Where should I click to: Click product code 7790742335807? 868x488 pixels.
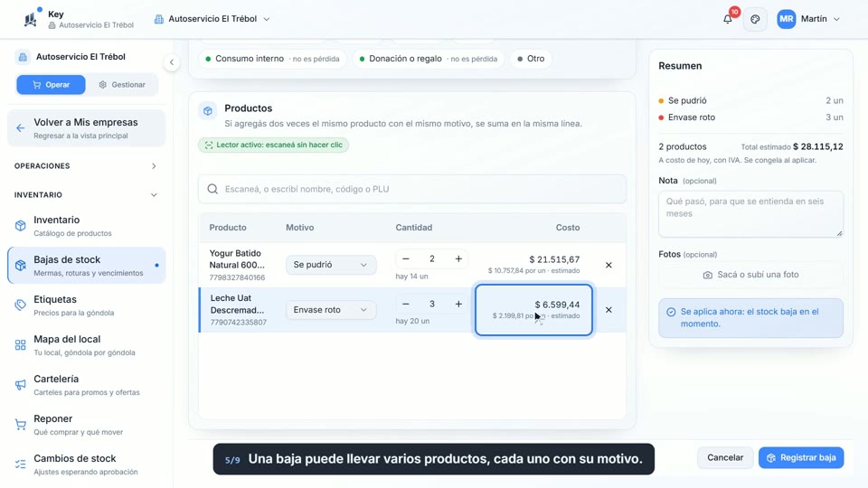[x=238, y=322]
